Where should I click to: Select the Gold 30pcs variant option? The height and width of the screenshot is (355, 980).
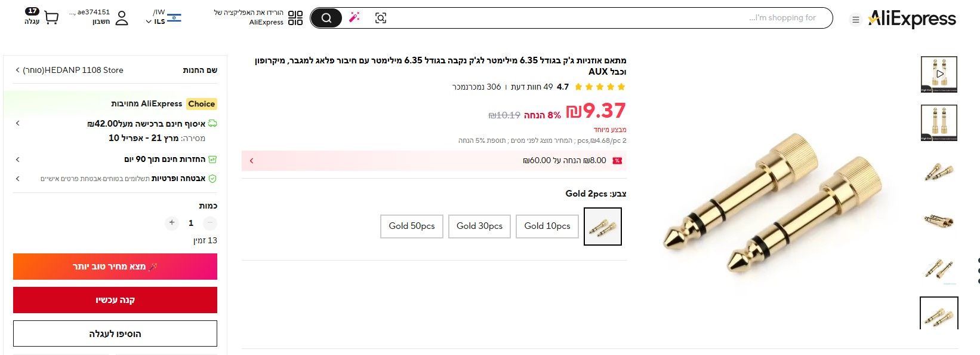[479, 227]
